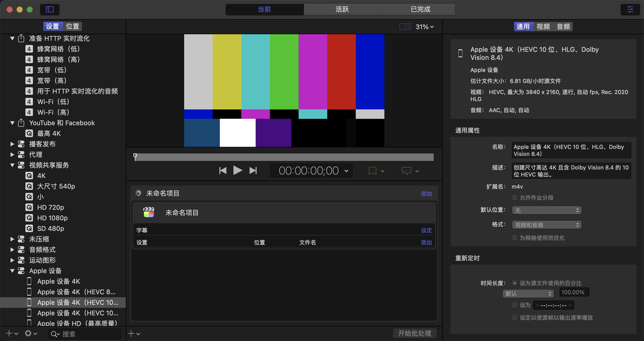Toggle 为网络使用而优化 checkbox
The height and width of the screenshot is (341, 644).
tap(515, 238)
